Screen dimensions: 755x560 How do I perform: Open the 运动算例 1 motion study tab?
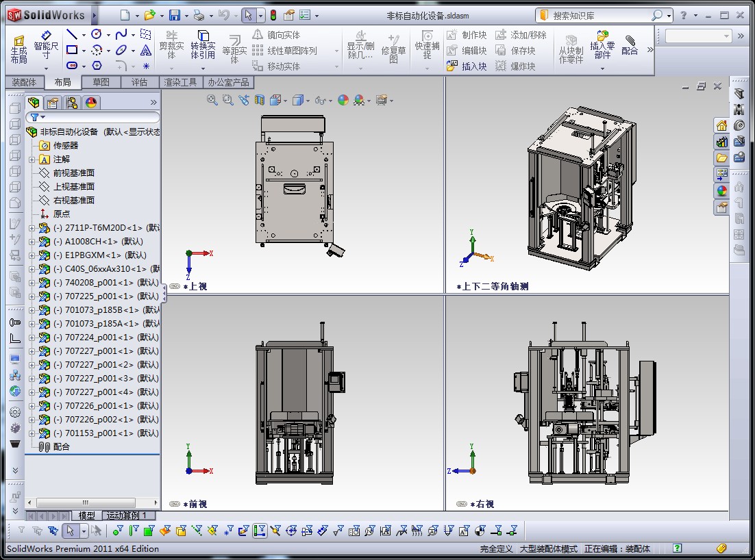coord(127,516)
